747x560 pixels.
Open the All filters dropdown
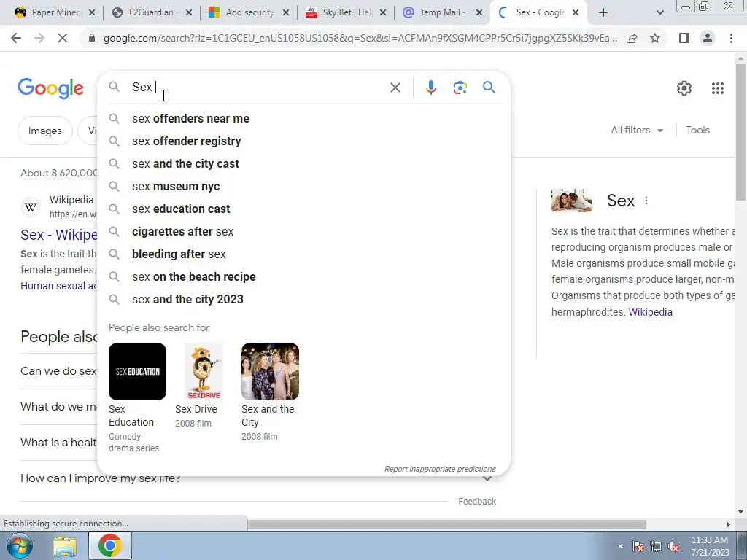click(637, 130)
